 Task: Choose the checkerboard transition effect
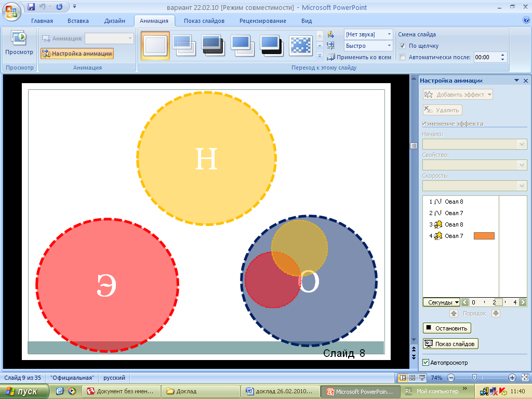point(301,45)
